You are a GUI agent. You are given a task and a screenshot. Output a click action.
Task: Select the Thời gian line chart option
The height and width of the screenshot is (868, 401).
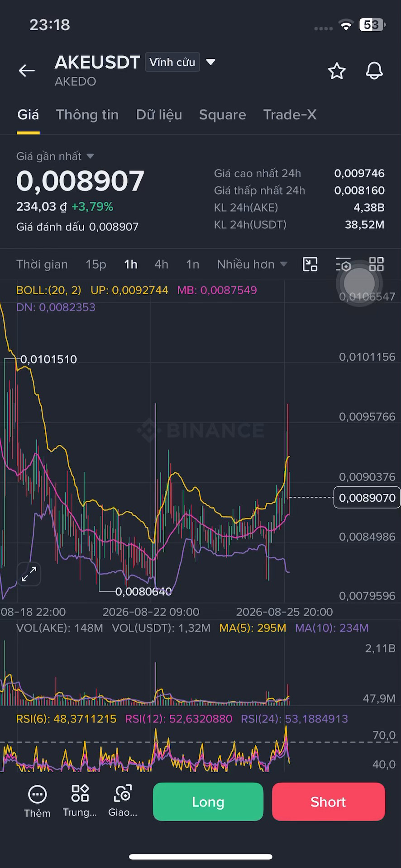click(42, 264)
